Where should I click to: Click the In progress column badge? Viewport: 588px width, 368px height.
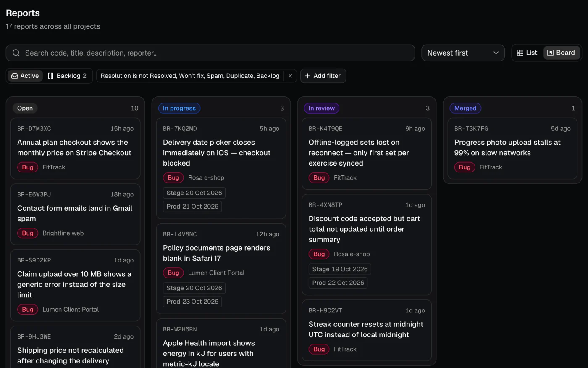tap(179, 108)
